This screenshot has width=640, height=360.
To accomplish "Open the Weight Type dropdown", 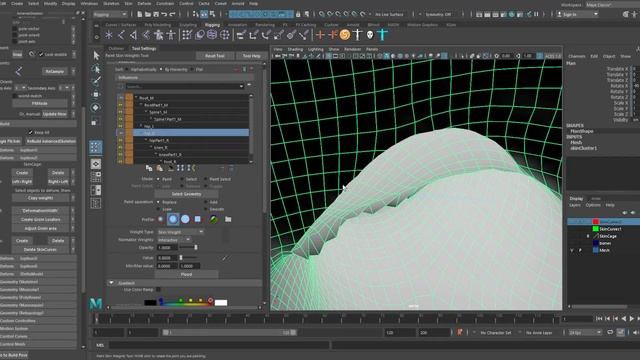I will pos(180,232).
